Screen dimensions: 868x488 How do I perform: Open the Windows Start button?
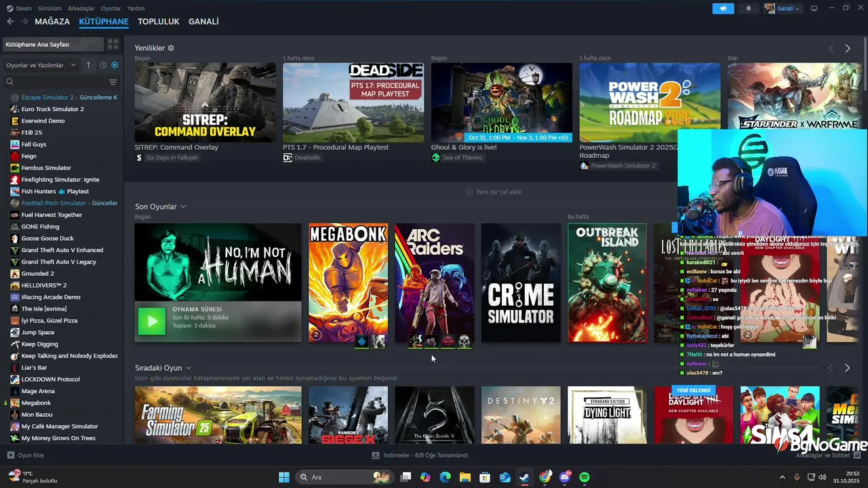coord(284,477)
